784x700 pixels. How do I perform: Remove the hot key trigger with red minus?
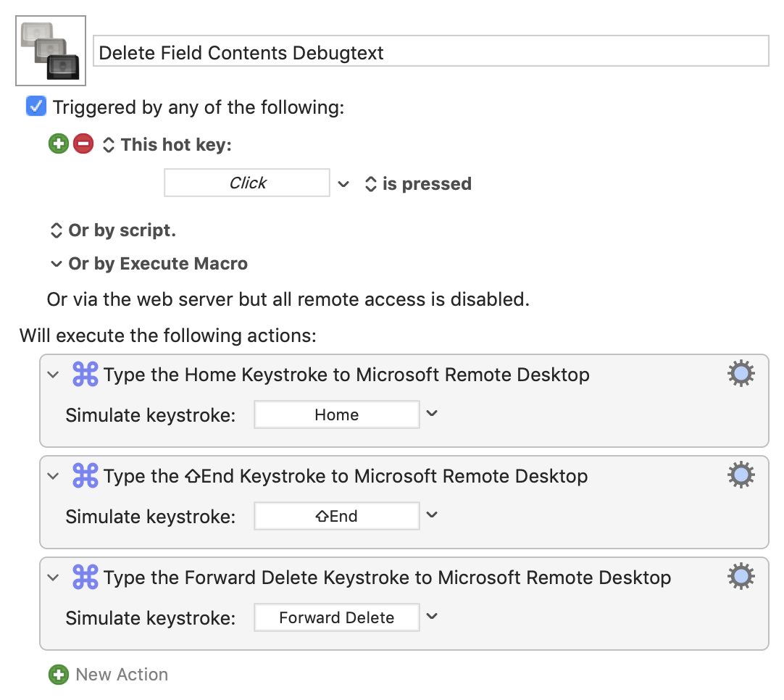[83, 144]
